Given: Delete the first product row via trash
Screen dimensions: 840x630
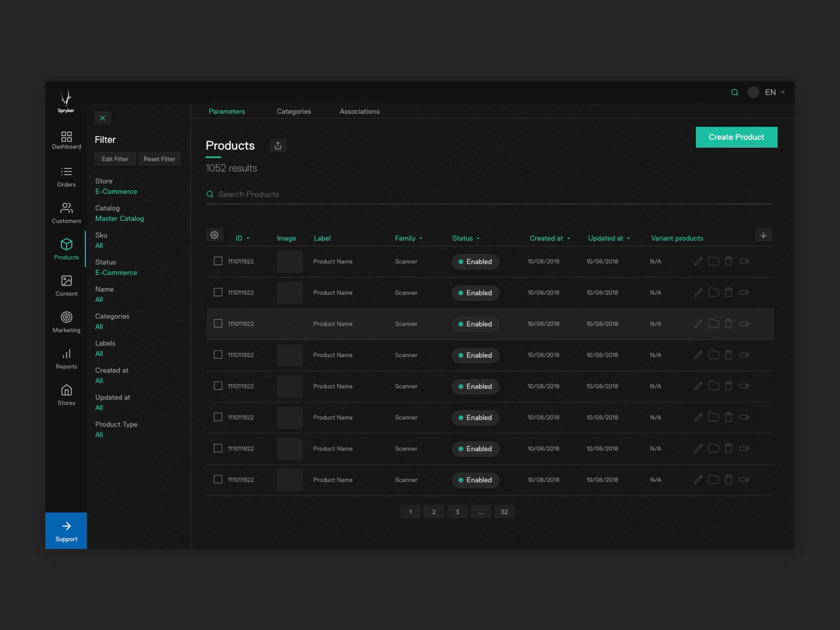Looking at the screenshot, I should [728, 261].
